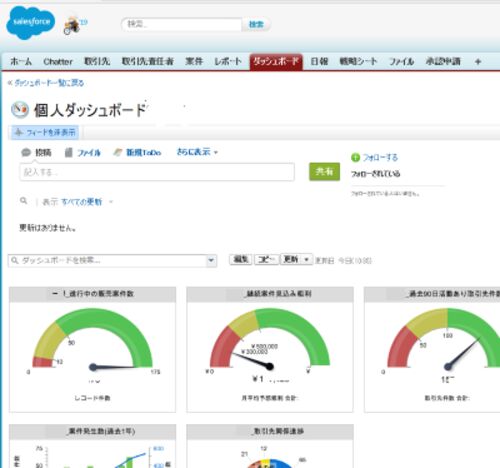
Task: Open the レポート tab
Action: (x=228, y=62)
